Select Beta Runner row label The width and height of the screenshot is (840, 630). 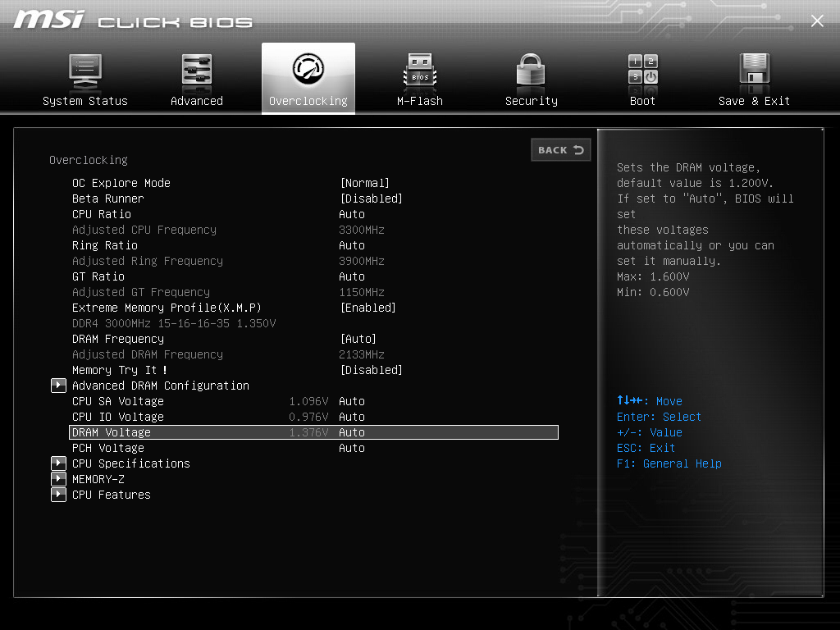point(108,199)
